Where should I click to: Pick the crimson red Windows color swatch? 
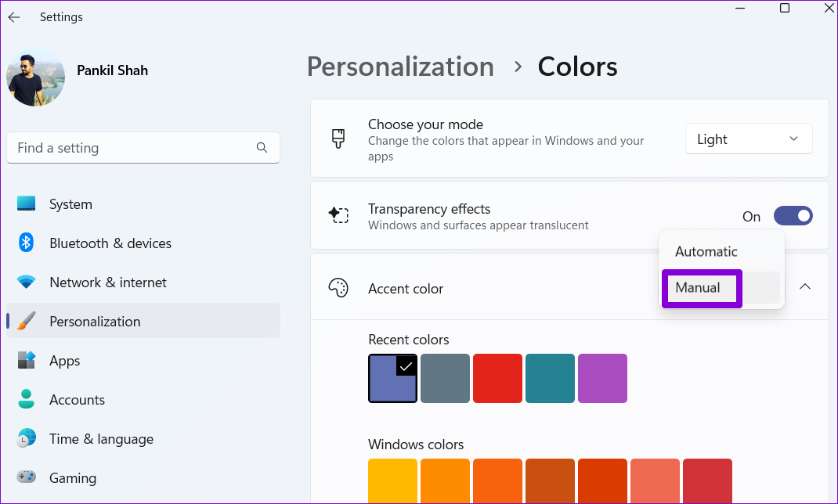(707, 481)
